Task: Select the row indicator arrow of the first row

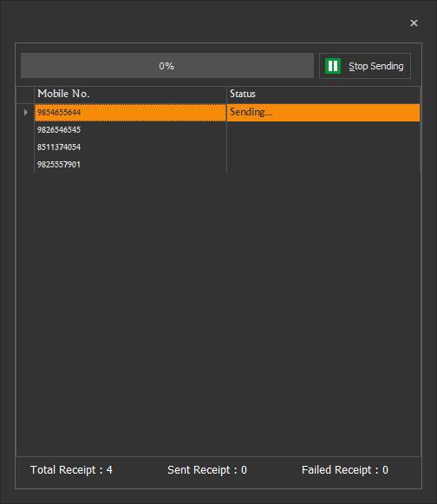Action: click(25, 113)
